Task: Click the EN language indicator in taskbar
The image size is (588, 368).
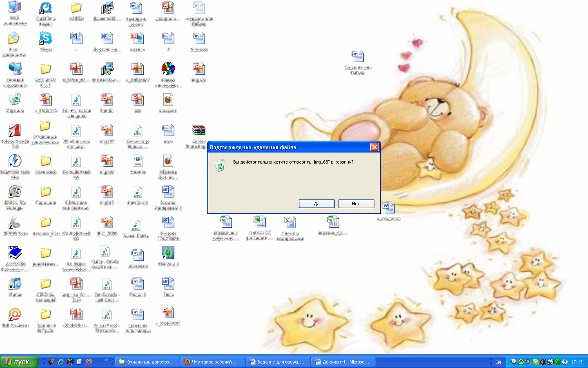Action: click(498, 362)
